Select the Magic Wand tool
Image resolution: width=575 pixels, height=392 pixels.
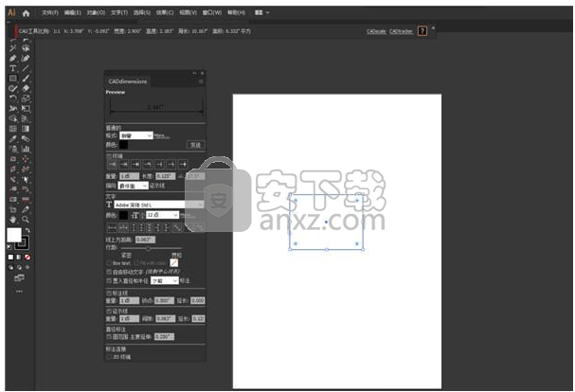[x=13, y=48]
